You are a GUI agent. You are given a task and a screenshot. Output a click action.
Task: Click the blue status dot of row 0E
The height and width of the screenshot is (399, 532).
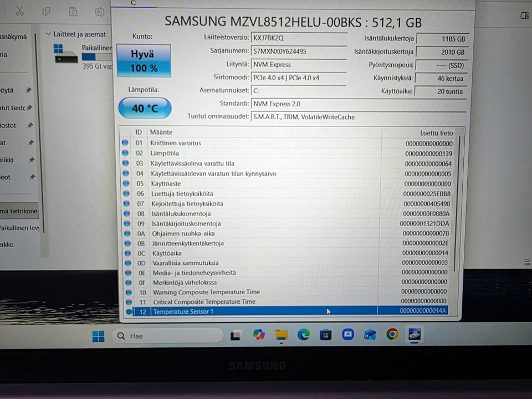(x=128, y=273)
